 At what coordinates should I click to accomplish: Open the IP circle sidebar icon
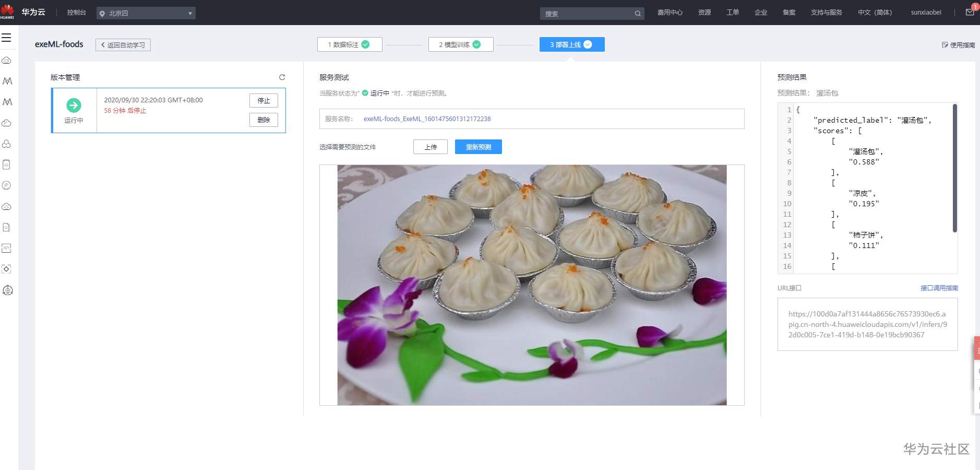coord(7,185)
